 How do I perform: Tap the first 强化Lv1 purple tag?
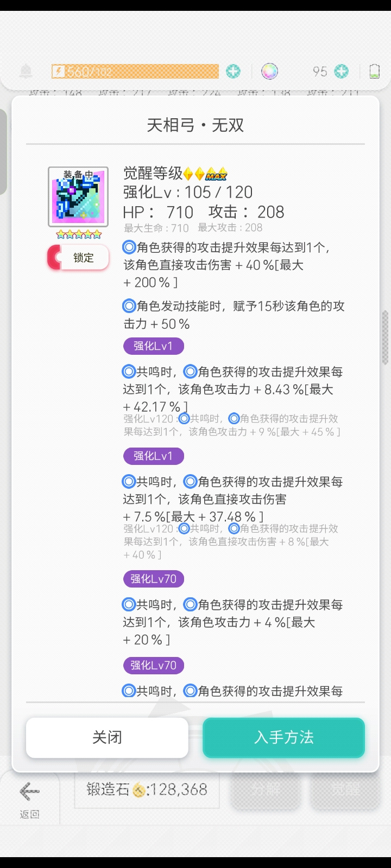[x=154, y=346]
